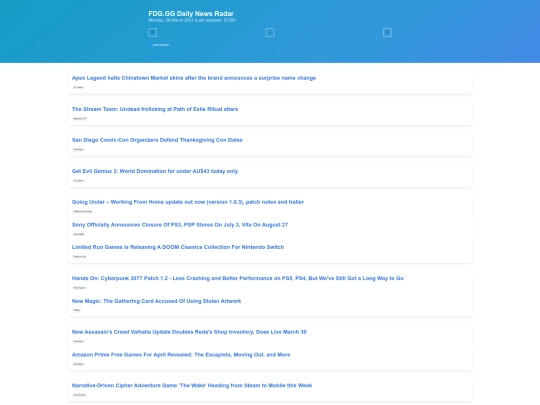The height and width of the screenshot is (405, 540).
Task: Click source tag under 'The Wake' headline
Action: pos(79,395)
